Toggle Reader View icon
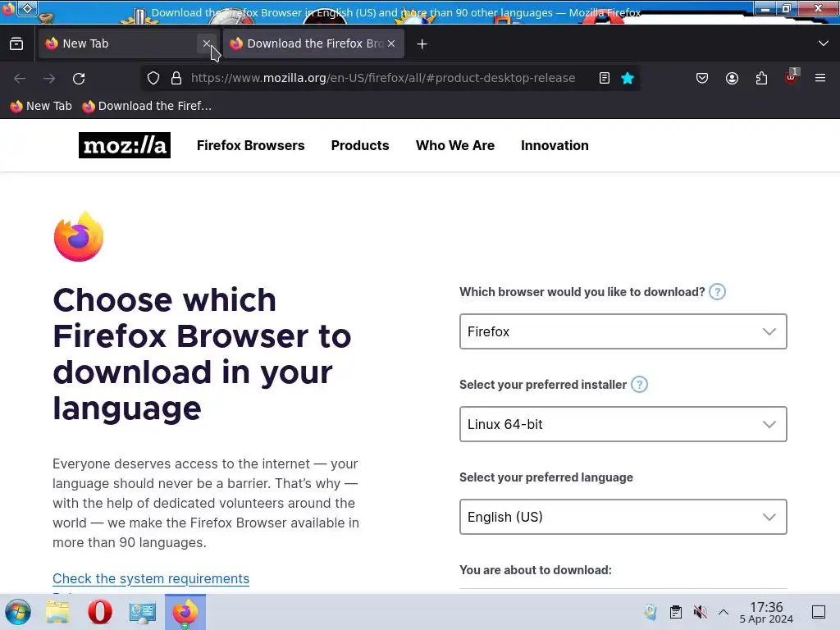This screenshot has height=630, width=840. click(x=605, y=78)
